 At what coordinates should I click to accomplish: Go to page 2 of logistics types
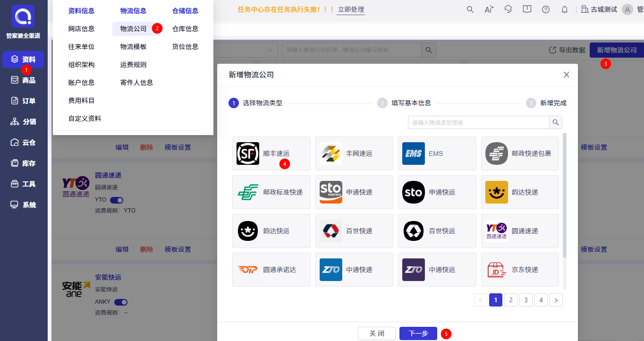tap(511, 300)
